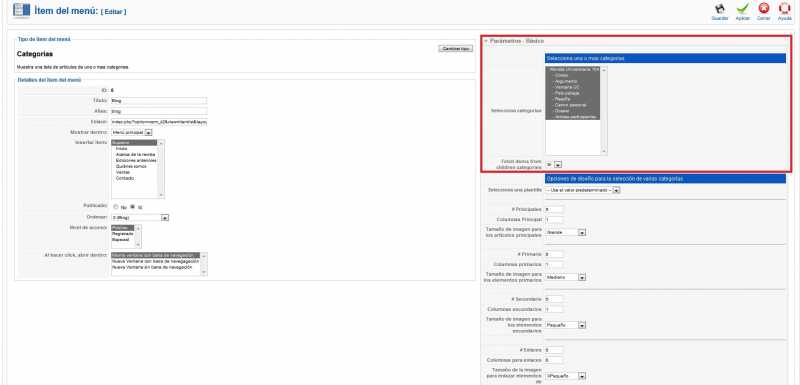800x385 pixels.
Task: Click the categories list scrollbar down arrow
Action: coord(604,151)
